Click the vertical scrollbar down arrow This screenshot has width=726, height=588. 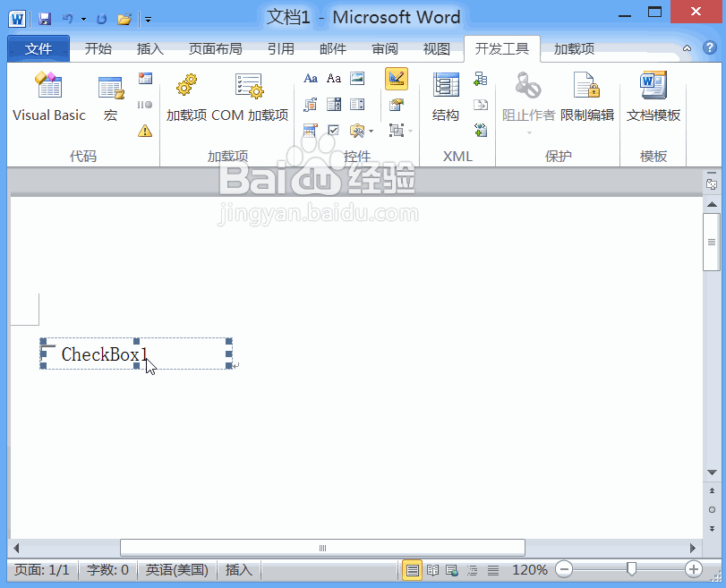point(712,473)
